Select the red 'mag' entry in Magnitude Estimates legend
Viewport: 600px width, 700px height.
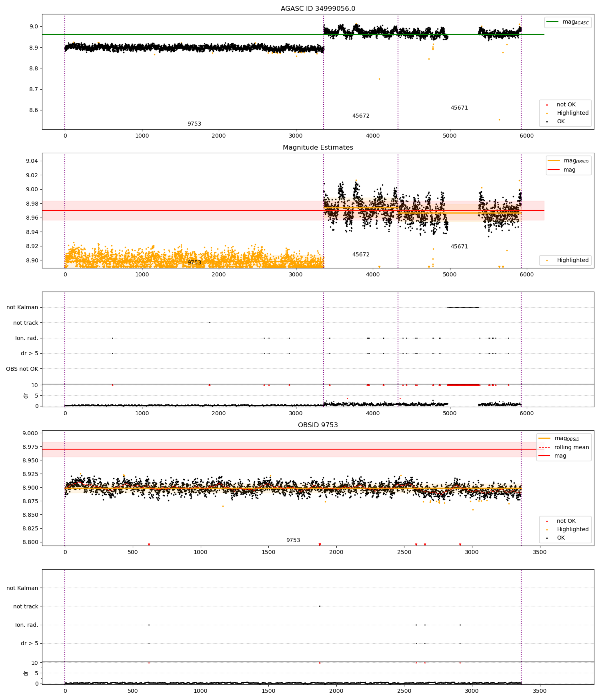pos(562,170)
